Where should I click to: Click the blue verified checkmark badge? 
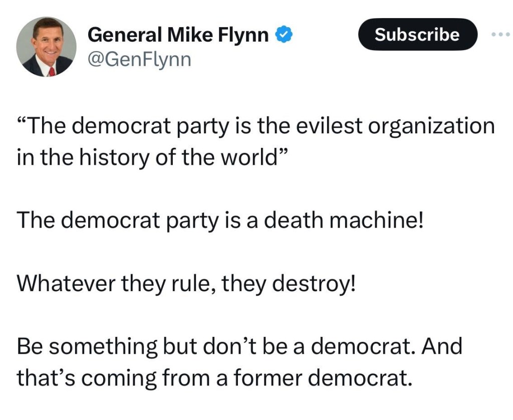pyautogui.click(x=285, y=35)
